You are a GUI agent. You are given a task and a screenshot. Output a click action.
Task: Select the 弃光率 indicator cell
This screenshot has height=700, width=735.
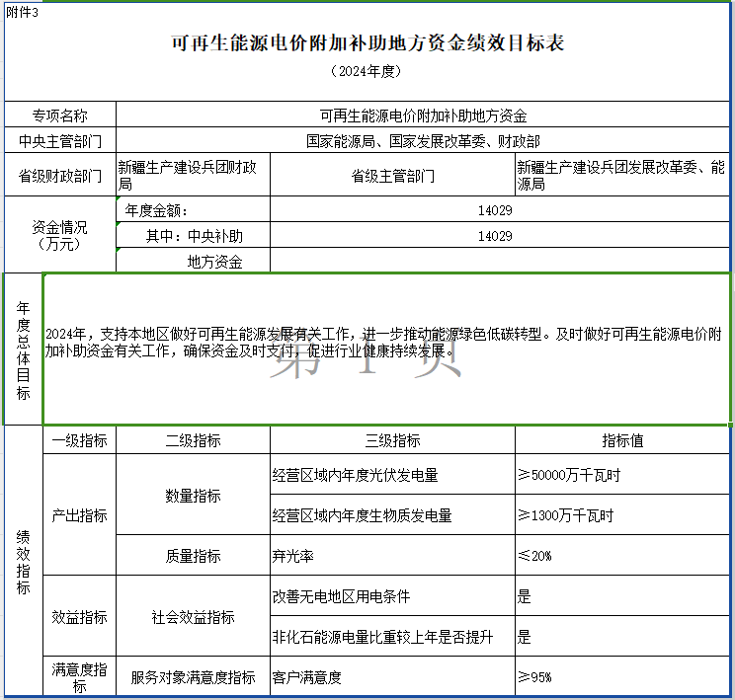(392, 556)
